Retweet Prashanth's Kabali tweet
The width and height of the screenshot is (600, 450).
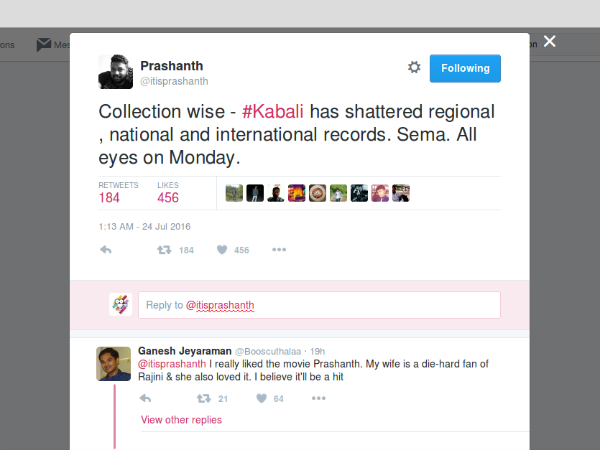[165, 250]
